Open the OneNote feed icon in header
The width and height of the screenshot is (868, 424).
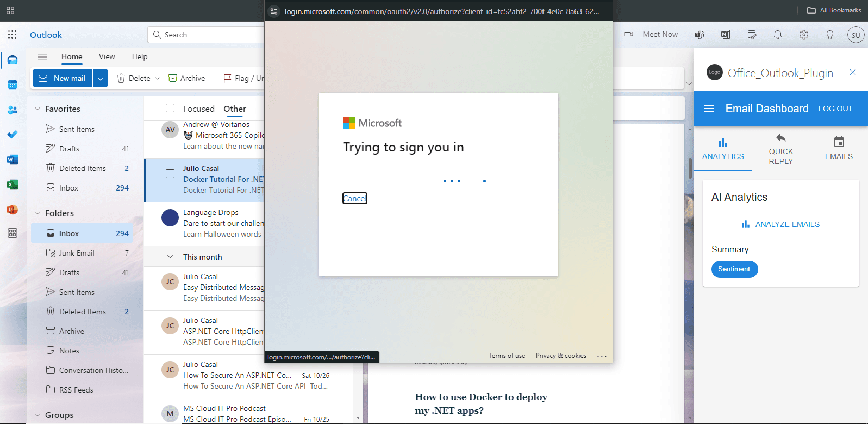726,35
